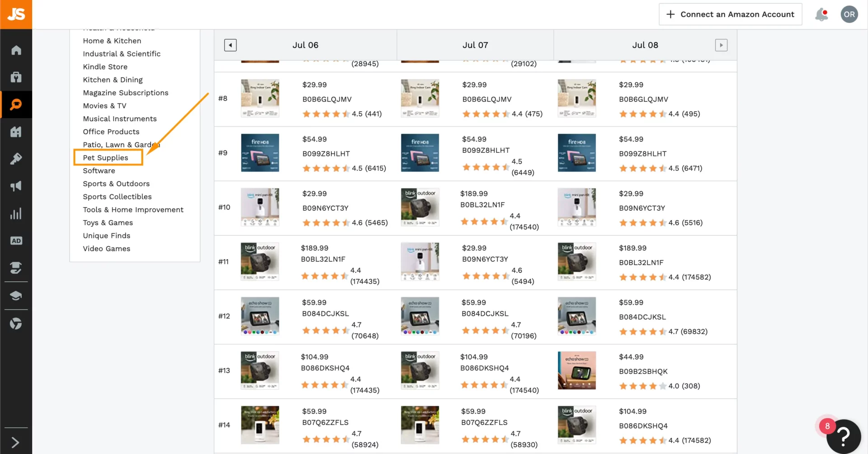Open the supplier factory sidebar icon

(x=16, y=132)
